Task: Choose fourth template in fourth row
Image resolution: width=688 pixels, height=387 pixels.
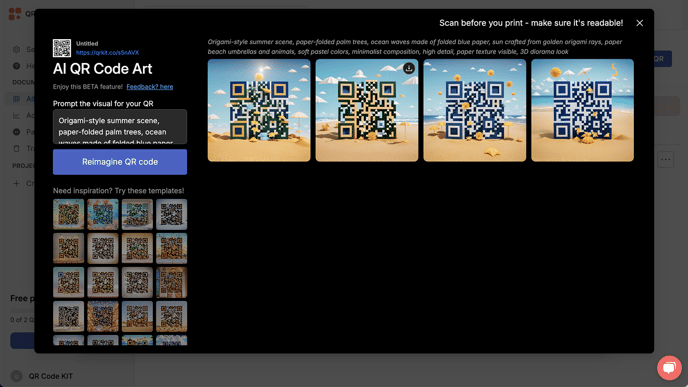Action: [172, 316]
